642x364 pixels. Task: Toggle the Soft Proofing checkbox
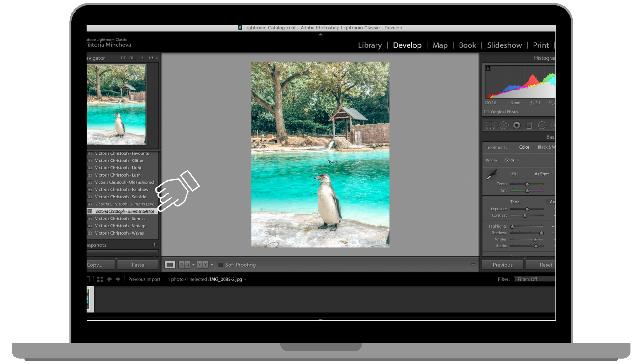coord(219,265)
